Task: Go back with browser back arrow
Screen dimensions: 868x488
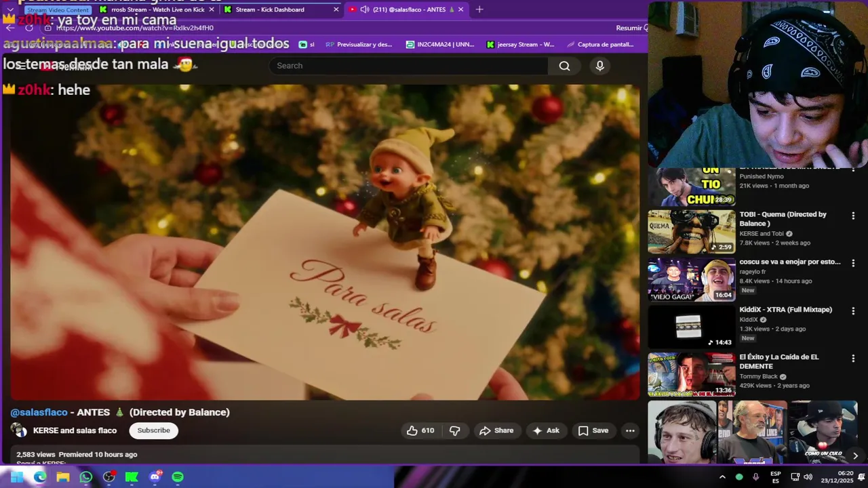Action: pyautogui.click(x=10, y=28)
